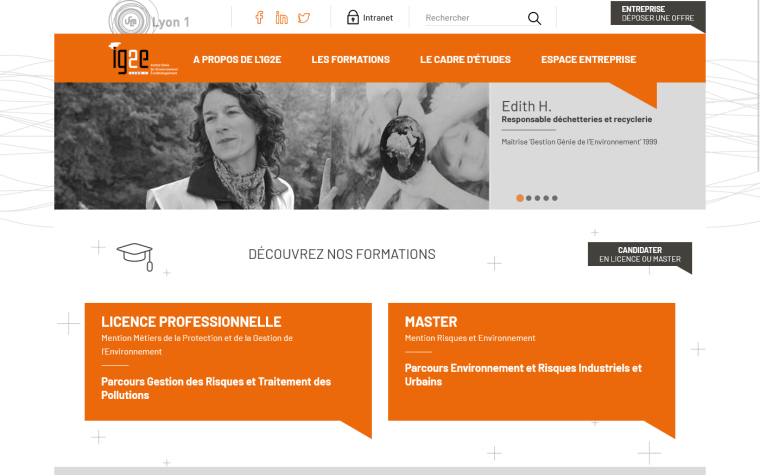
Task: Open the Twitter bird icon
Action: coord(304,18)
